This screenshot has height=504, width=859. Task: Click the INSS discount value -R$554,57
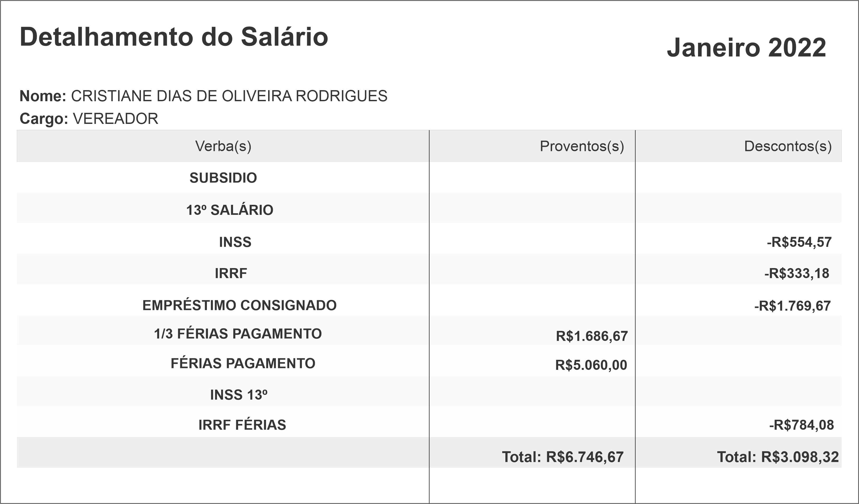[799, 242]
